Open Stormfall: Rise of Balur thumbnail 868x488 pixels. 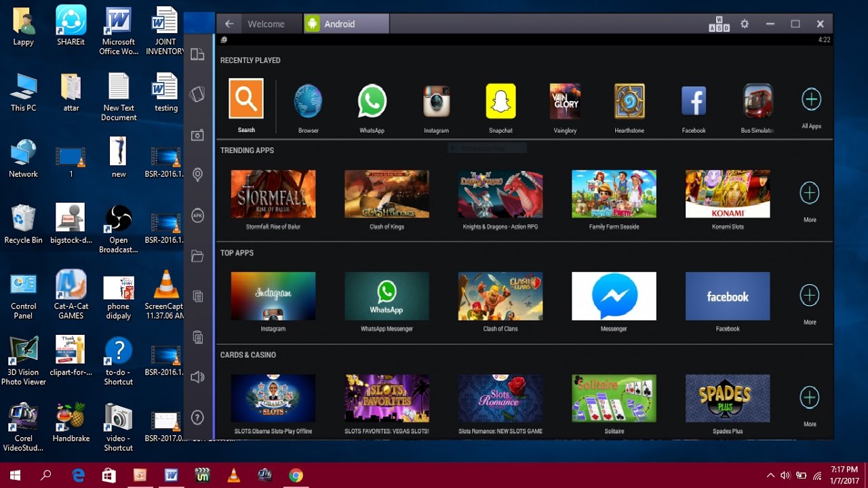point(273,194)
